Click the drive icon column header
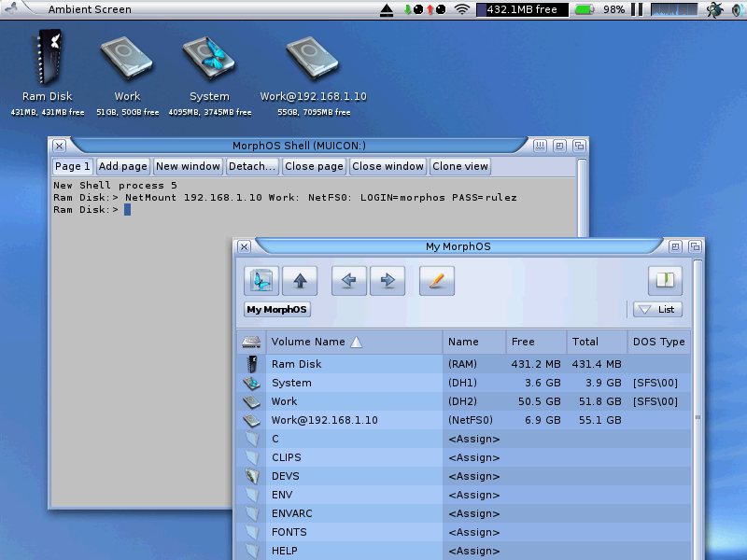This screenshot has height=560, width=747. 251,342
